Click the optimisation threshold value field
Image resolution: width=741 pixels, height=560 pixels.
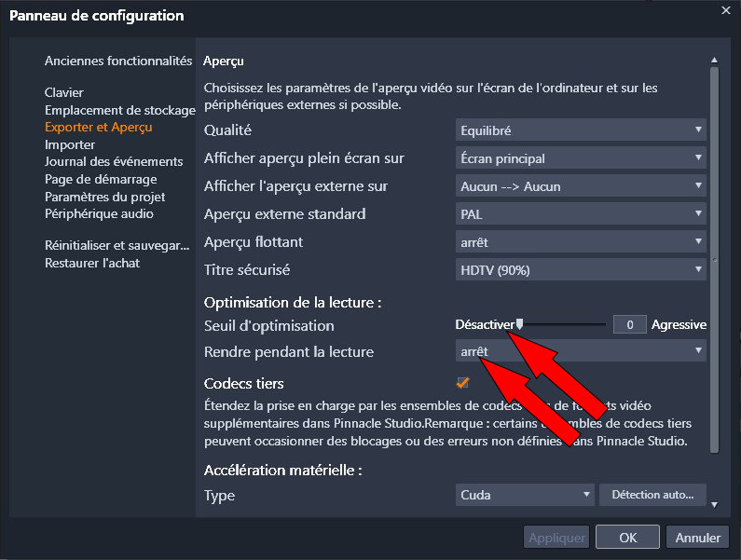[x=630, y=325]
